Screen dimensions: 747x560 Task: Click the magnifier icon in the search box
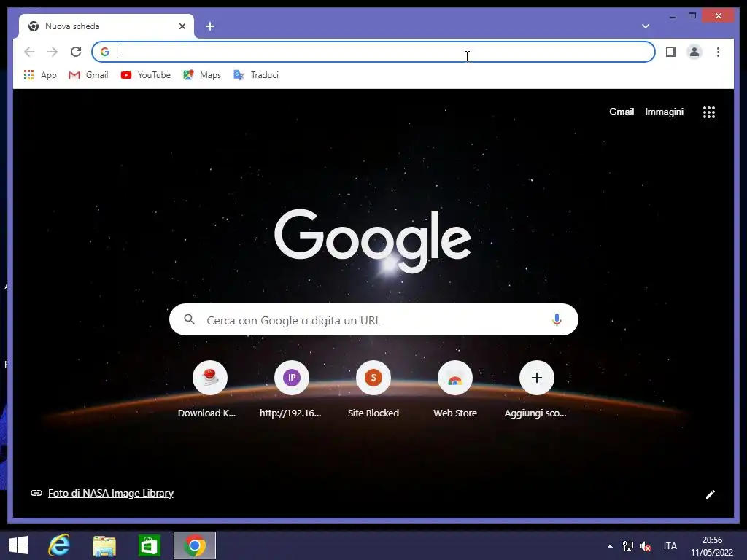click(x=189, y=319)
